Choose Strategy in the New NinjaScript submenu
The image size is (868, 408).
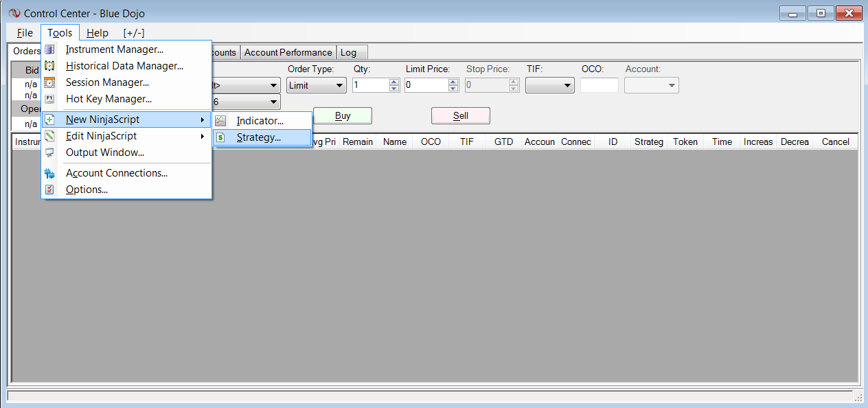262,137
